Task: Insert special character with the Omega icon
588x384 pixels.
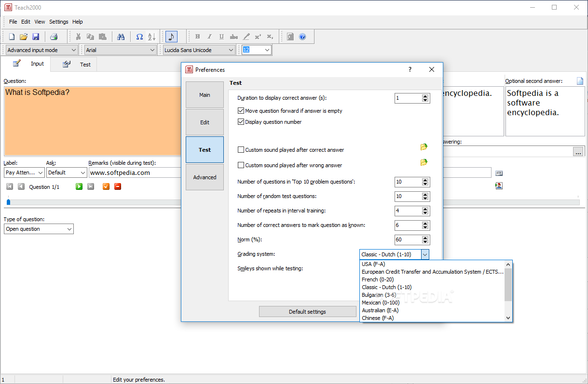Action: coord(139,37)
